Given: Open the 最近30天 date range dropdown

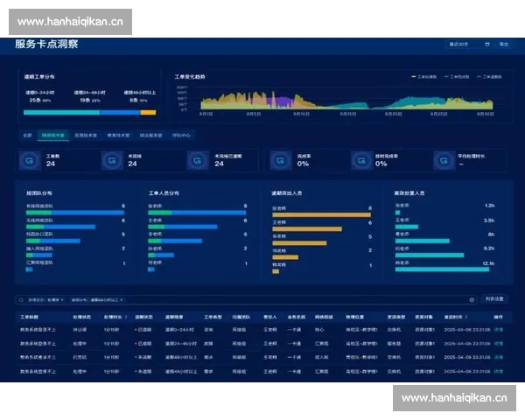Looking at the screenshot, I should coord(462,44).
